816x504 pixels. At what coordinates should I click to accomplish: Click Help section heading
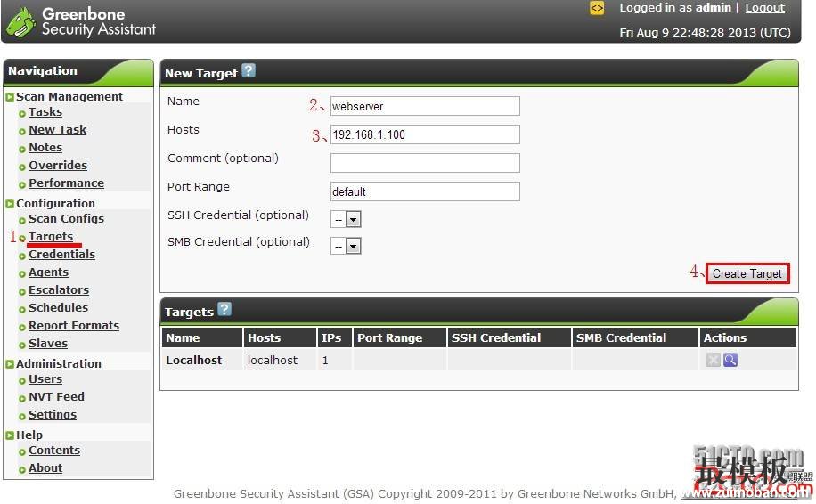[29, 435]
